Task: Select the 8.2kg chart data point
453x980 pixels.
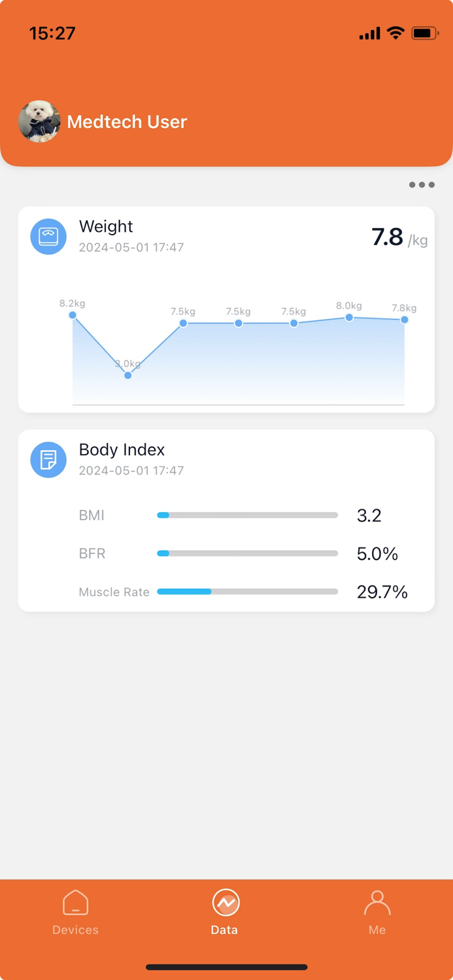Action: point(73,315)
